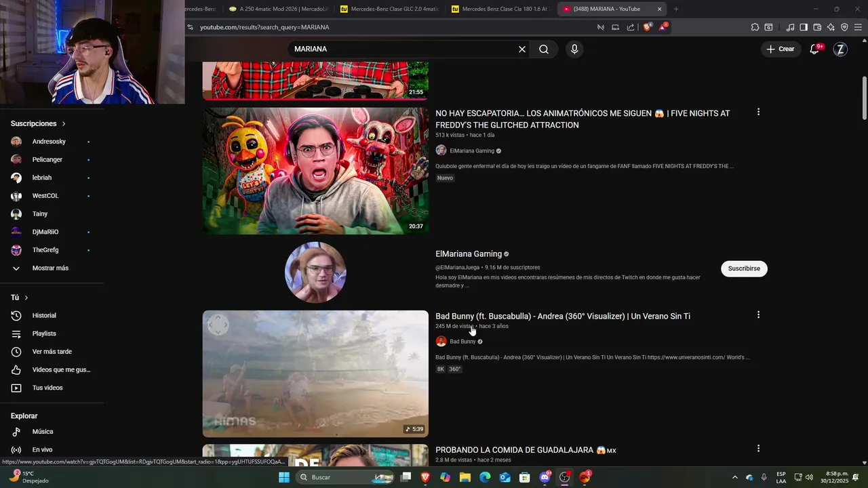Viewport: 868px width, 488px height.
Task: Switch to Mercedes-Benz Clase GLC 2.0 tab
Action: click(x=389, y=9)
